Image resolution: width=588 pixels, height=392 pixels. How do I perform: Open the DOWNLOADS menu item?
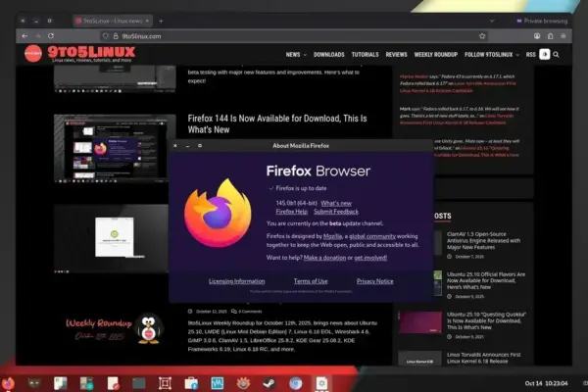click(329, 55)
